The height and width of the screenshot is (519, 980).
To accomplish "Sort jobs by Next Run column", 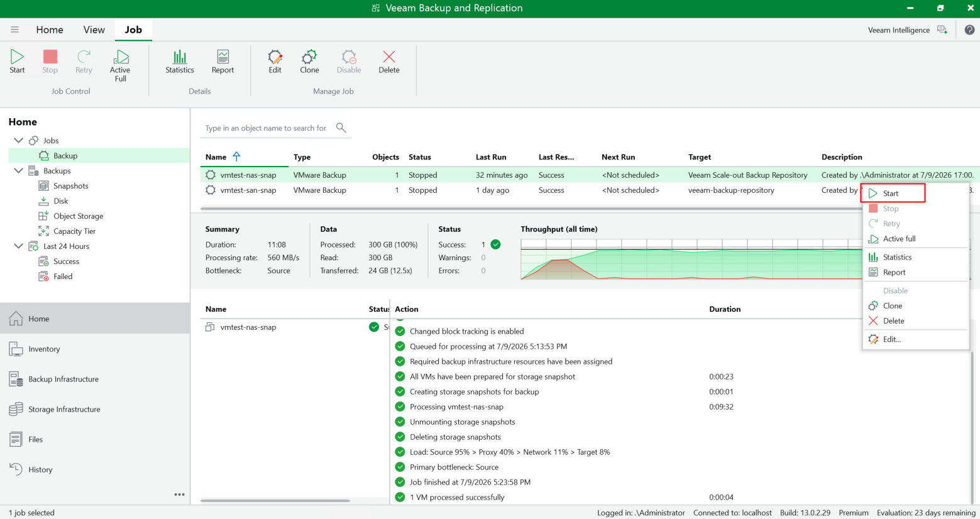I will (x=618, y=157).
